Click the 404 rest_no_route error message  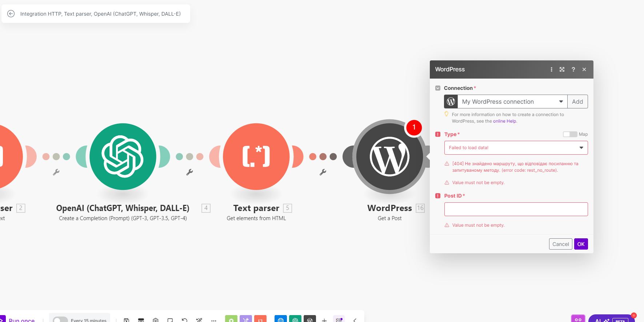[515, 167]
